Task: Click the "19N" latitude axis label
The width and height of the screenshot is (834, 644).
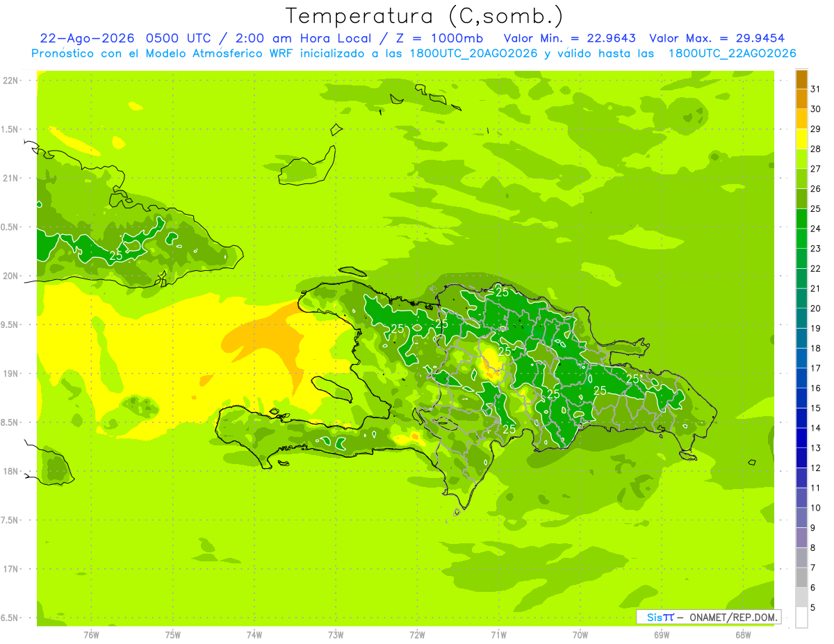Action: 11,373
